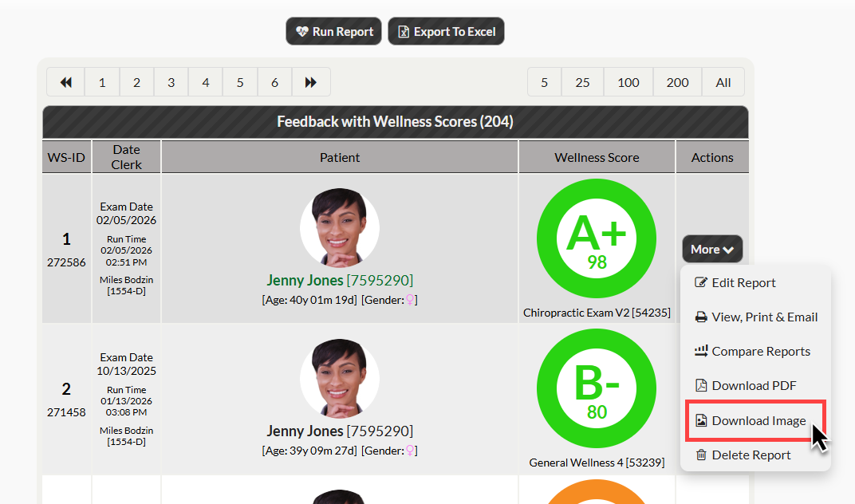The image size is (855, 504).
Task: Click Feedback with Wellness Scores (204) title
Action: coord(395,121)
